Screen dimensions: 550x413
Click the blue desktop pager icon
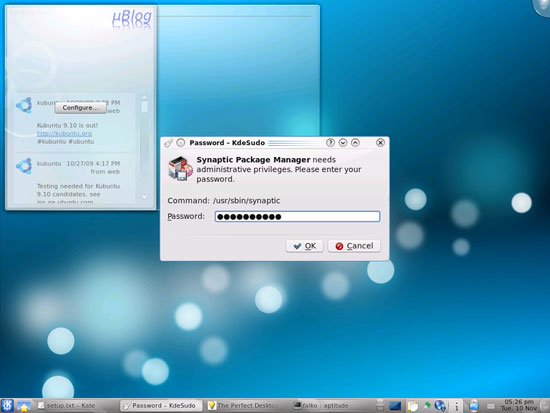tap(395, 406)
